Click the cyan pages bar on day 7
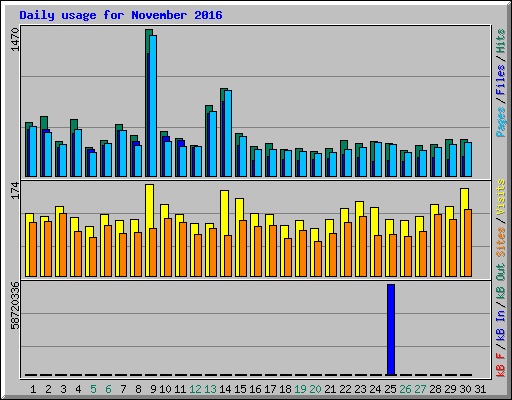Screen dimensions: 512x400 pyautogui.click(x=123, y=153)
